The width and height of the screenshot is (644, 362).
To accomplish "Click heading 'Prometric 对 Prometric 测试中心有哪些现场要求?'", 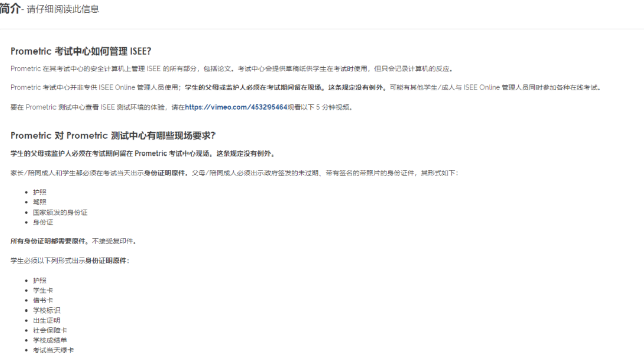I will tap(113, 136).
